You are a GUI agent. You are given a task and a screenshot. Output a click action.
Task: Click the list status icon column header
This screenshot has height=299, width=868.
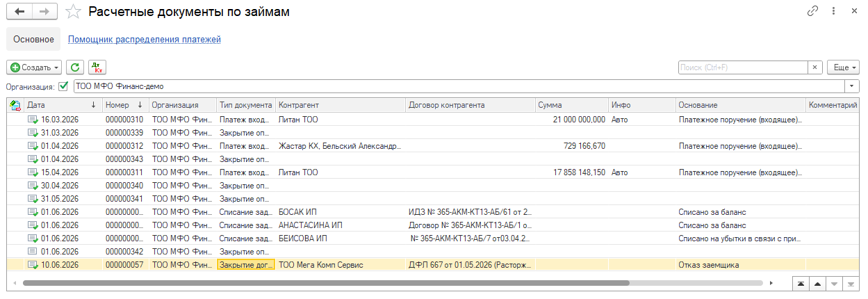coord(15,105)
